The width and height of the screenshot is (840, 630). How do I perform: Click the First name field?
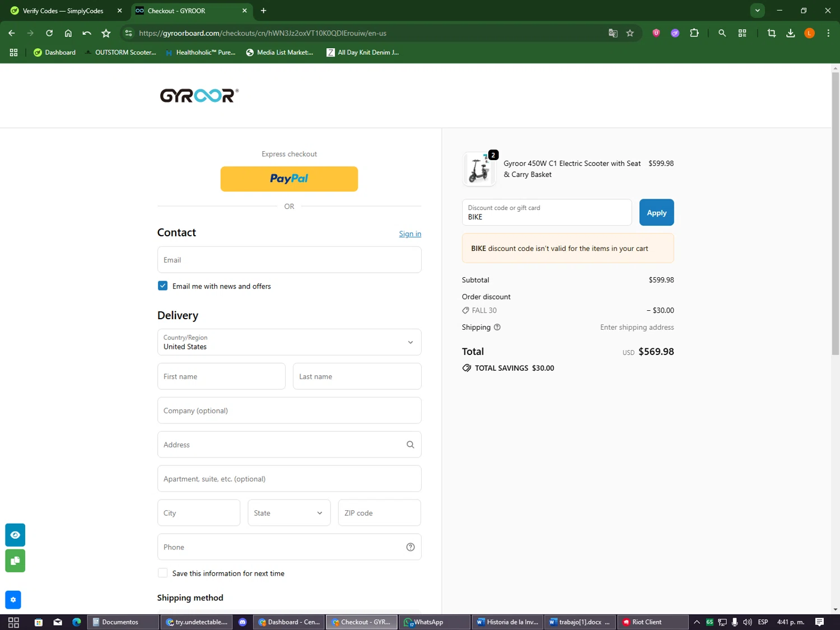[221, 376]
